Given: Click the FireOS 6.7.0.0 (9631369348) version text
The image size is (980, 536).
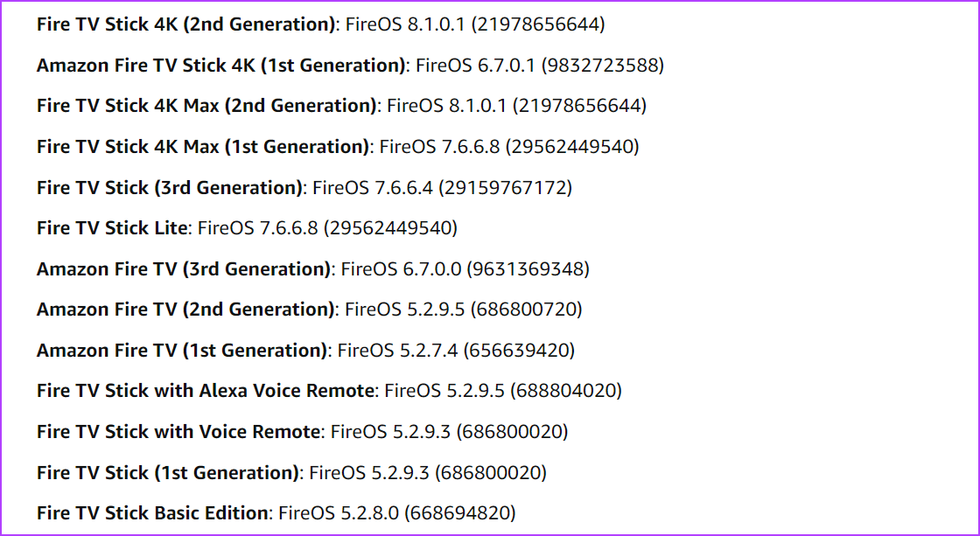Looking at the screenshot, I should coord(465,269).
